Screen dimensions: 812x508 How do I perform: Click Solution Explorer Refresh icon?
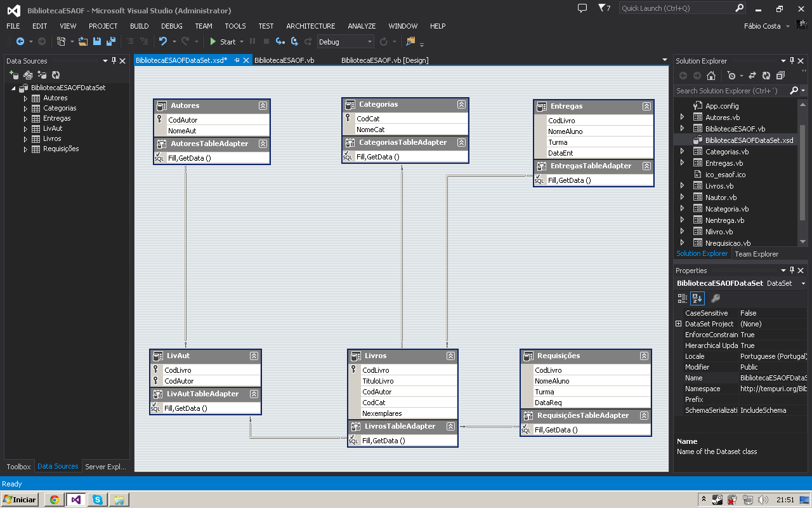pos(766,76)
